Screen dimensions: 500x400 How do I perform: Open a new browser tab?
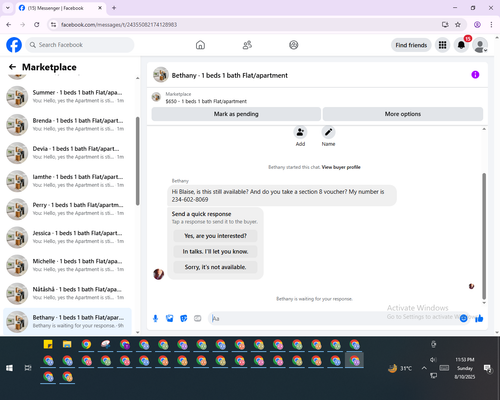point(114,8)
